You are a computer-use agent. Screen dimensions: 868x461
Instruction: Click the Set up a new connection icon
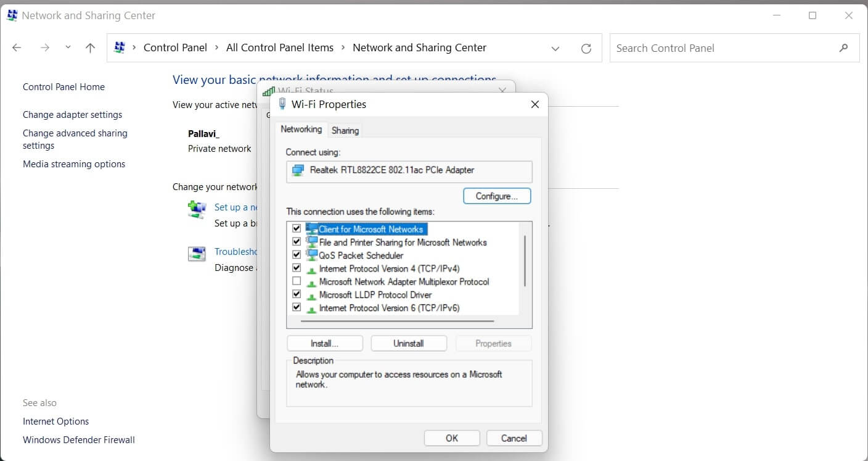[197, 210]
